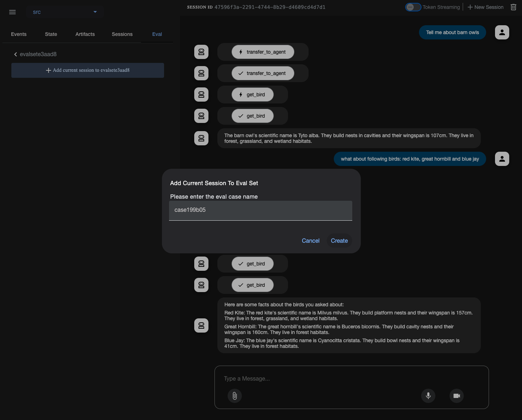Click Add current session to evalsete3aad8
This screenshot has width=522, height=420.
[88, 70]
